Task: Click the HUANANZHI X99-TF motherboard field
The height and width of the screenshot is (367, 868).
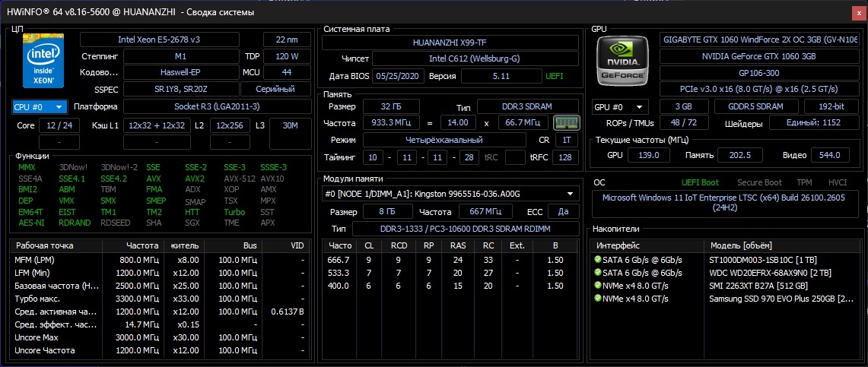Action: point(450,43)
